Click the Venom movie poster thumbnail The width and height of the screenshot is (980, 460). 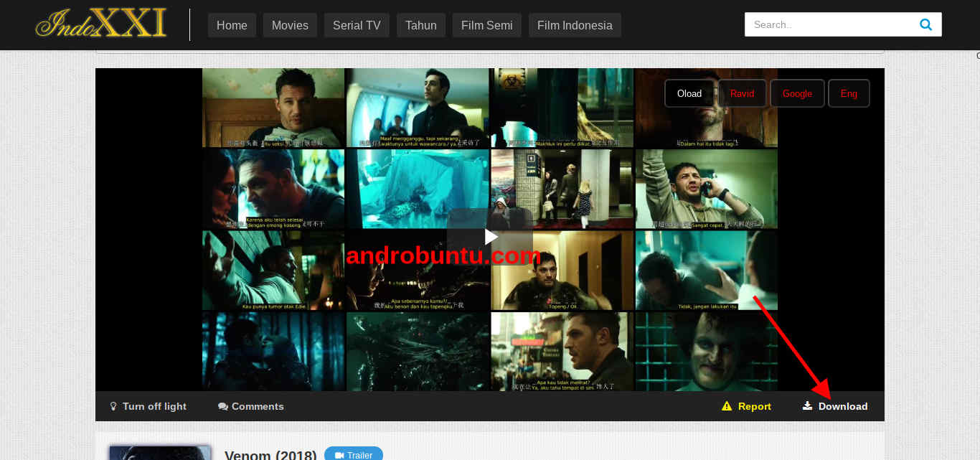(159, 452)
